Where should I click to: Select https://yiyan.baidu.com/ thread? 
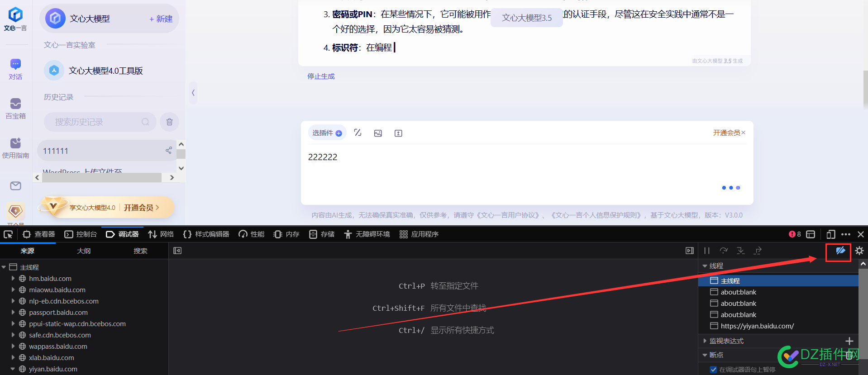click(x=778, y=326)
